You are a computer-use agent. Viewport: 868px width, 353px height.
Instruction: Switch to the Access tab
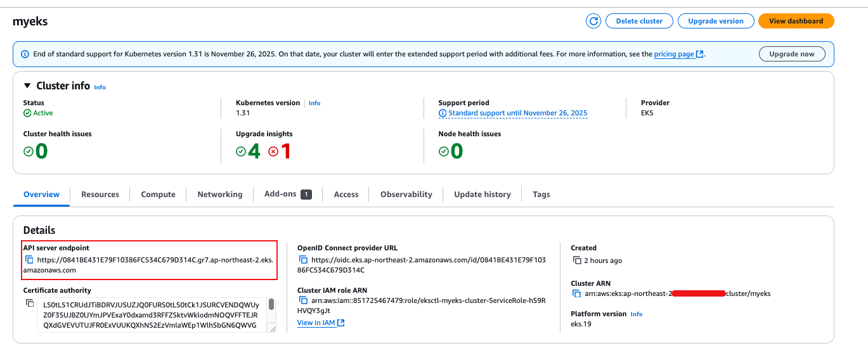click(346, 195)
